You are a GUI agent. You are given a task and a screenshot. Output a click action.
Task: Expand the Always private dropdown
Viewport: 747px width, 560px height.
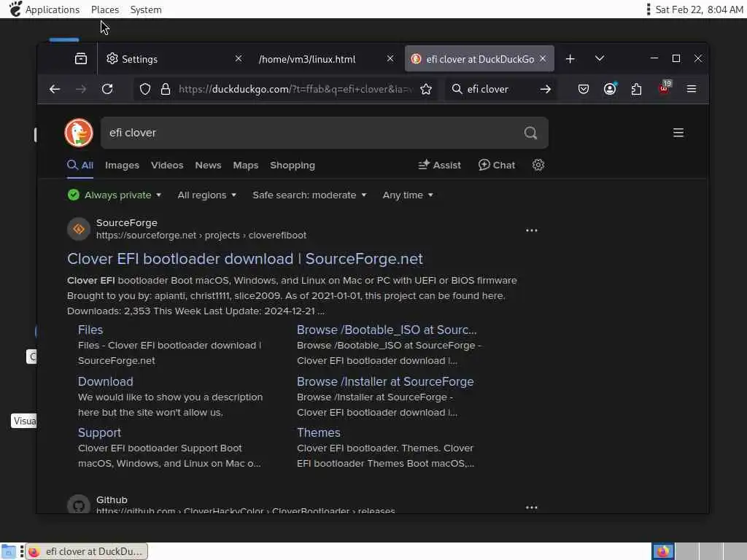coord(115,195)
